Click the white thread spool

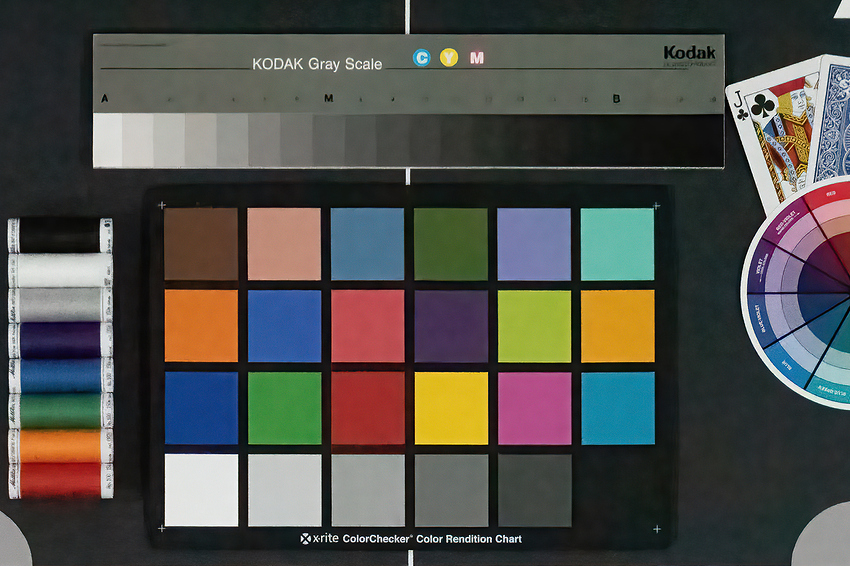point(60,270)
